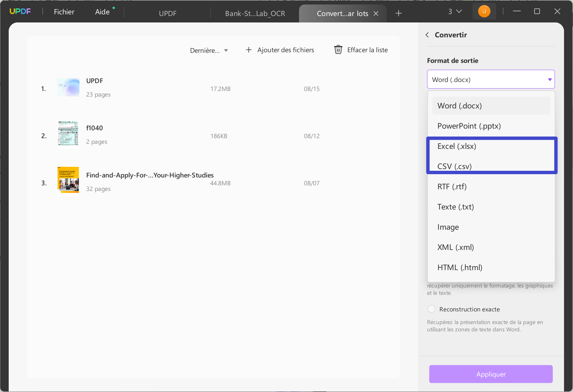Switch to the UPDF tab

(168, 13)
